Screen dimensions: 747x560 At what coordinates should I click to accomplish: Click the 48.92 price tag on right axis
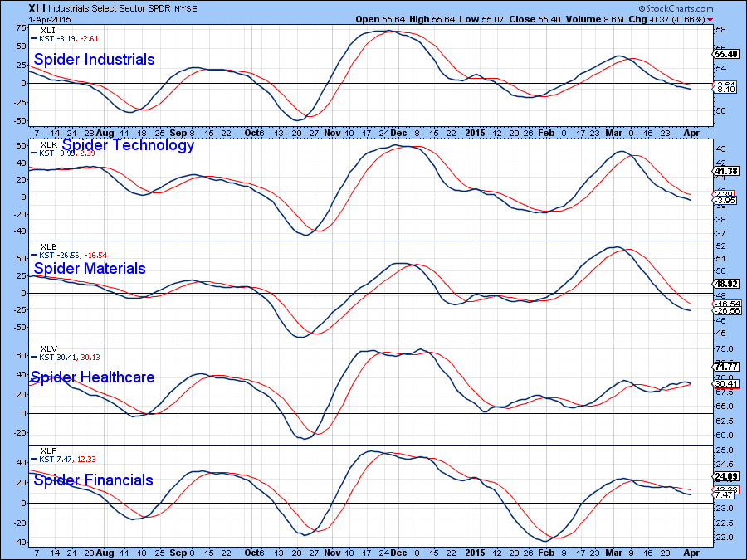(726, 284)
